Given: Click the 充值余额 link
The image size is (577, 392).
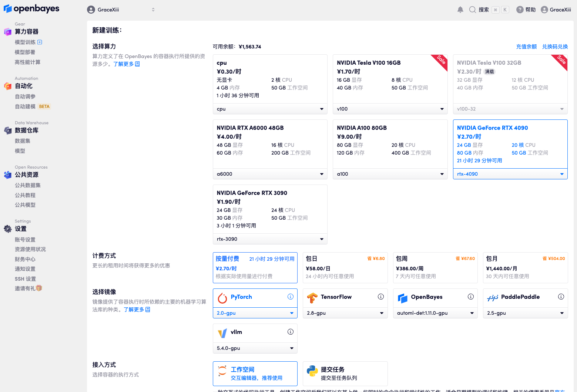Looking at the screenshot, I should [x=526, y=47].
